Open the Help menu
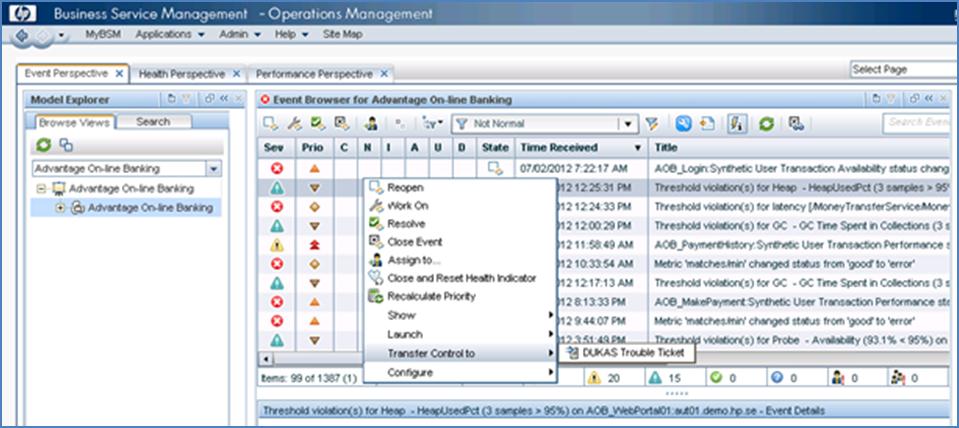 [291, 34]
